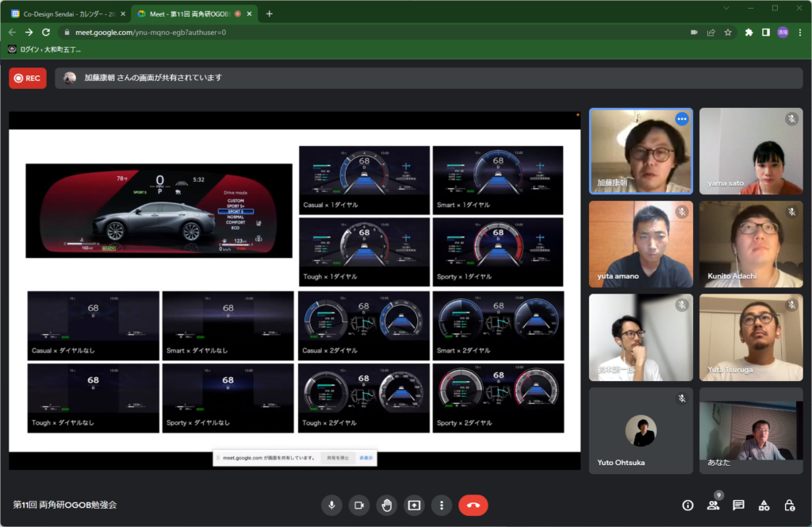Toggle the camera on or off
This screenshot has height=527, width=812.
click(x=359, y=505)
